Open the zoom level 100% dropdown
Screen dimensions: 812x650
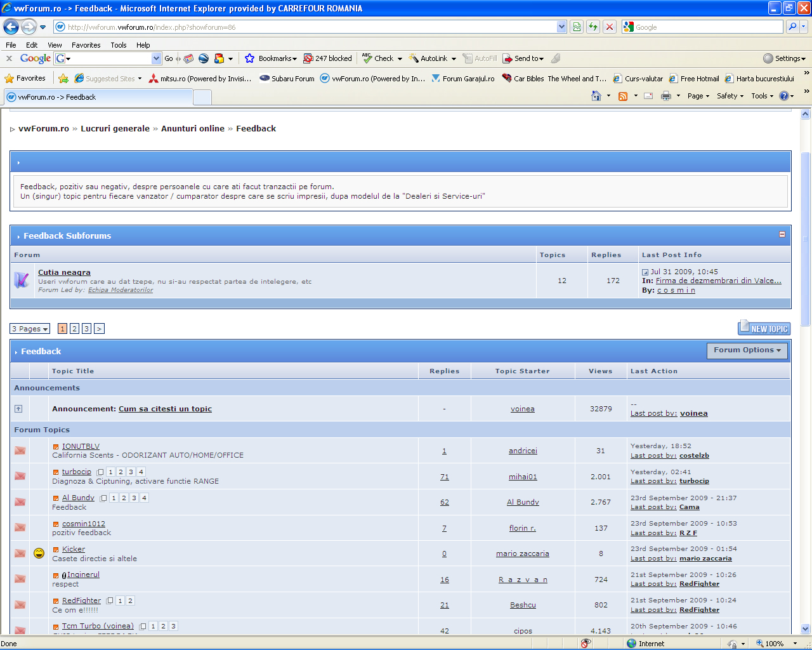(795, 644)
